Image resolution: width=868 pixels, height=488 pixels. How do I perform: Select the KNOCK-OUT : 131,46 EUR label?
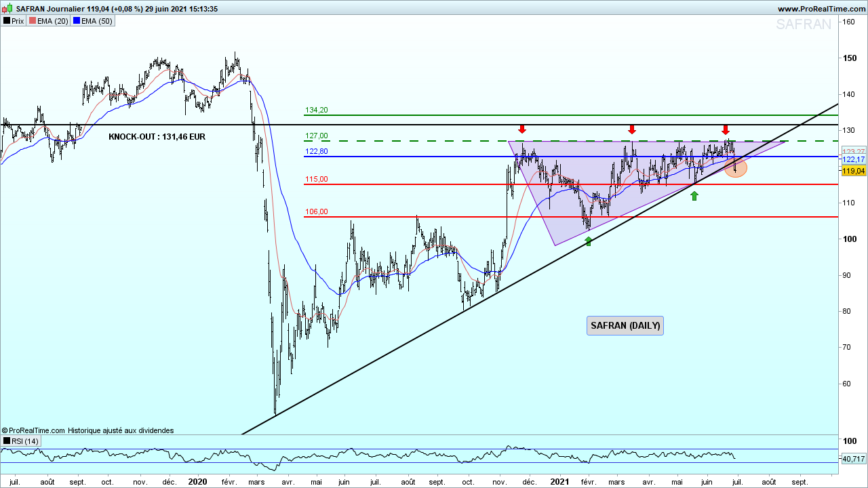tap(157, 136)
